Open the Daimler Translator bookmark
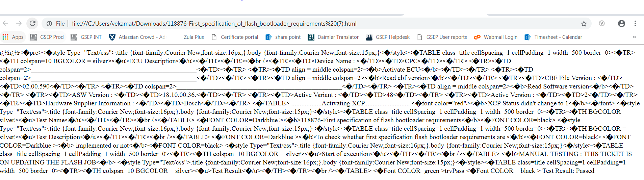The height and width of the screenshot is (180, 644). point(333,37)
